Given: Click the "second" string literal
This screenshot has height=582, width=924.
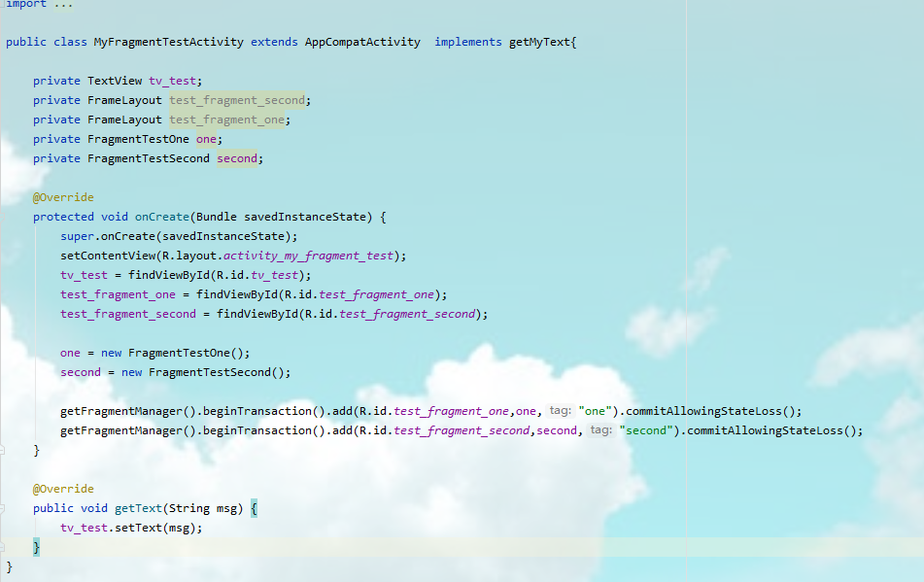Looking at the screenshot, I should coord(646,430).
